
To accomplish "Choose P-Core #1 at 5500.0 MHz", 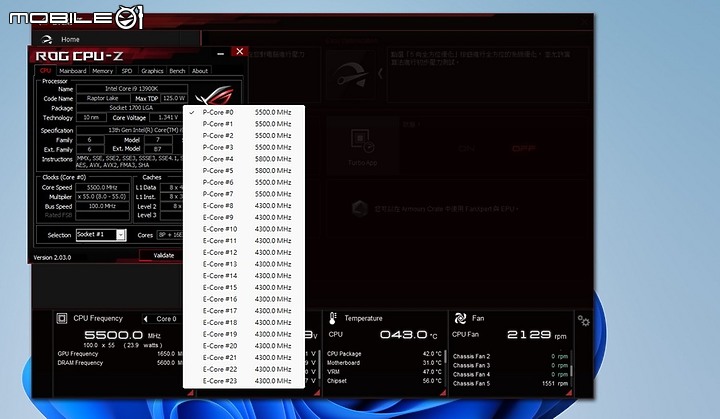I will coord(243,124).
